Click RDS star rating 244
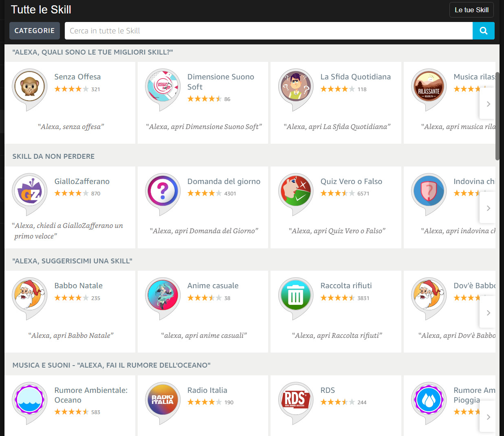504x436 pixels. pyautogui.click(x=343, y=402)
